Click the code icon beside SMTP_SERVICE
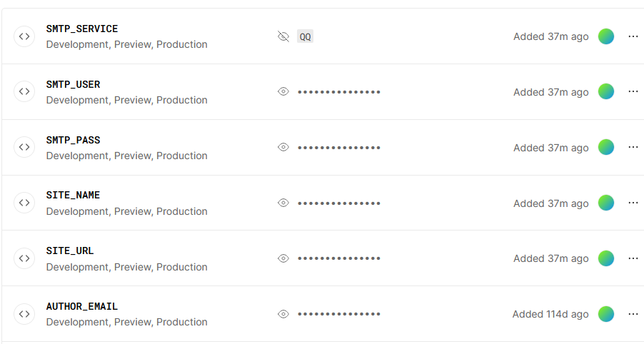 pos(24,36)
